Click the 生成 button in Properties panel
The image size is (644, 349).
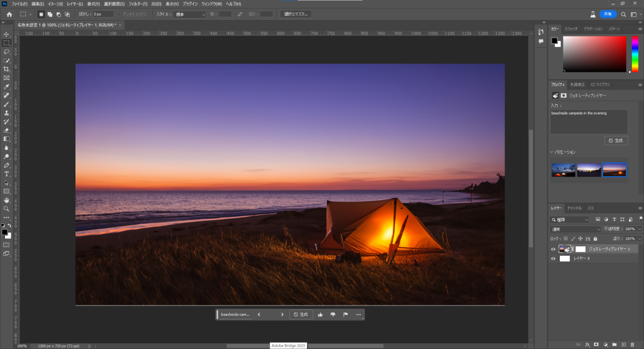tap(616, 141)
